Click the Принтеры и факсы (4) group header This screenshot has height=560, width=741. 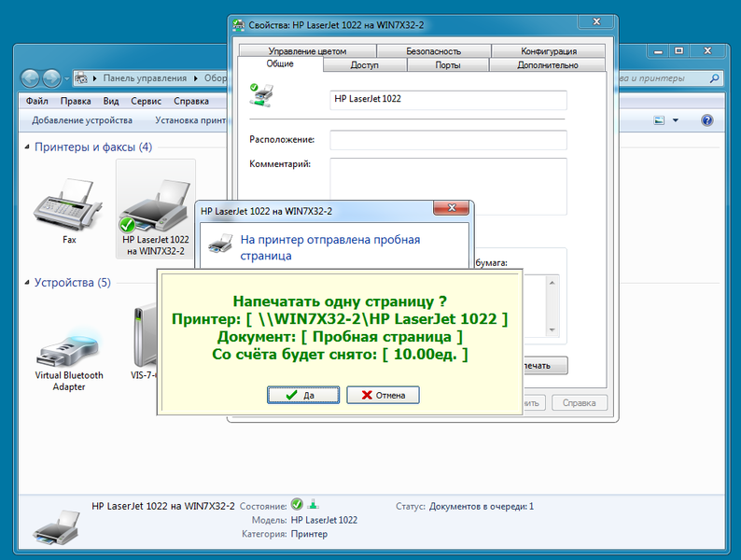point(93,147)
